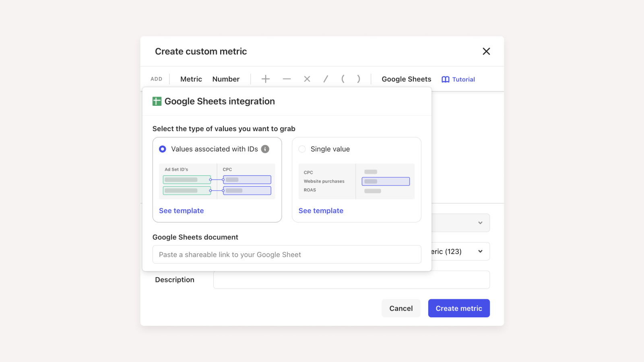Click the Select the type of values text

click(x=224, y=129)
